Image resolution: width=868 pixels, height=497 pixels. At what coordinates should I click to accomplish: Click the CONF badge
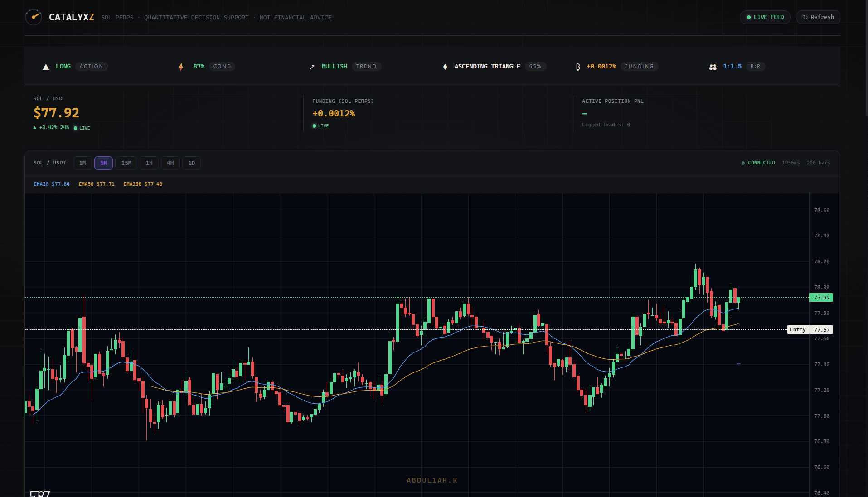tap(222, 66)
